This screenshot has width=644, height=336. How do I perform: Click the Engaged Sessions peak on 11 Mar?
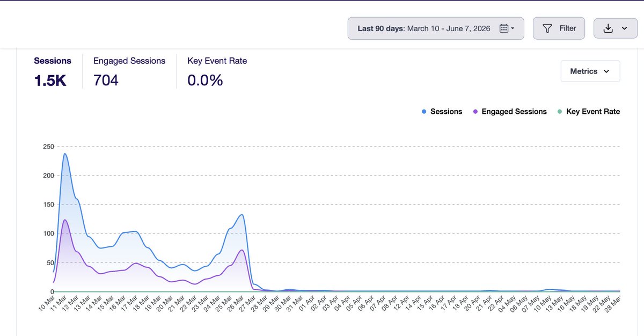click(65, 220)
